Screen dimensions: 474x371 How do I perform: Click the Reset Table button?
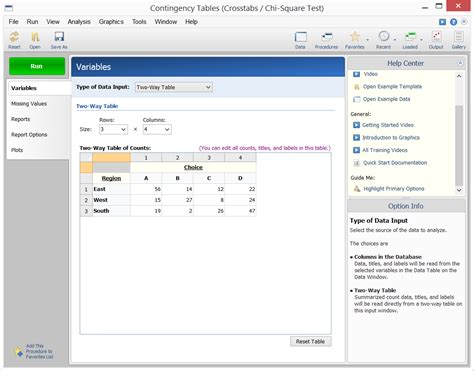pos(311,341)
